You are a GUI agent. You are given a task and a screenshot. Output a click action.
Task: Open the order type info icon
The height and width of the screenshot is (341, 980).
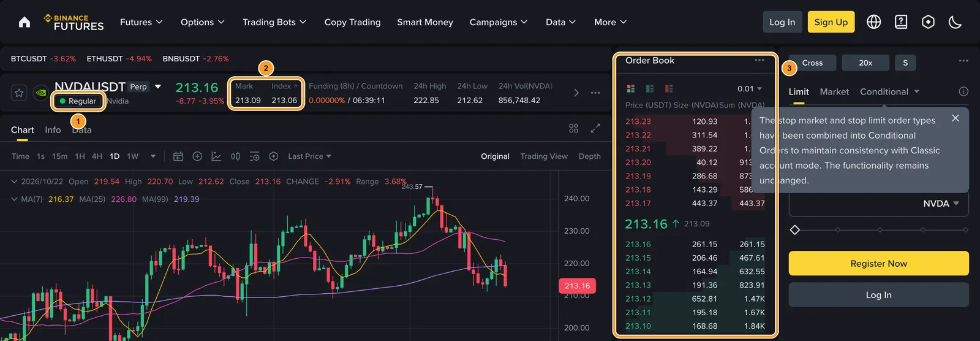pos(963,91)
